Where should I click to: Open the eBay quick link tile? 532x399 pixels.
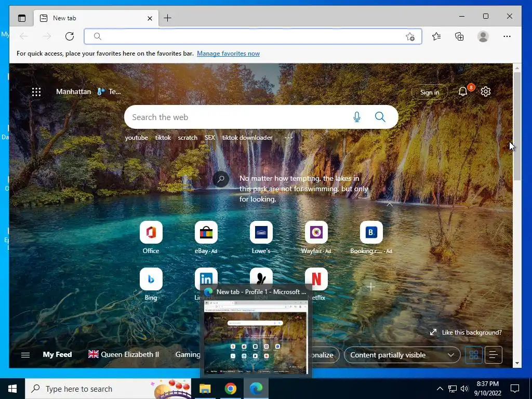pyautogui.click(x=206, y=232)
